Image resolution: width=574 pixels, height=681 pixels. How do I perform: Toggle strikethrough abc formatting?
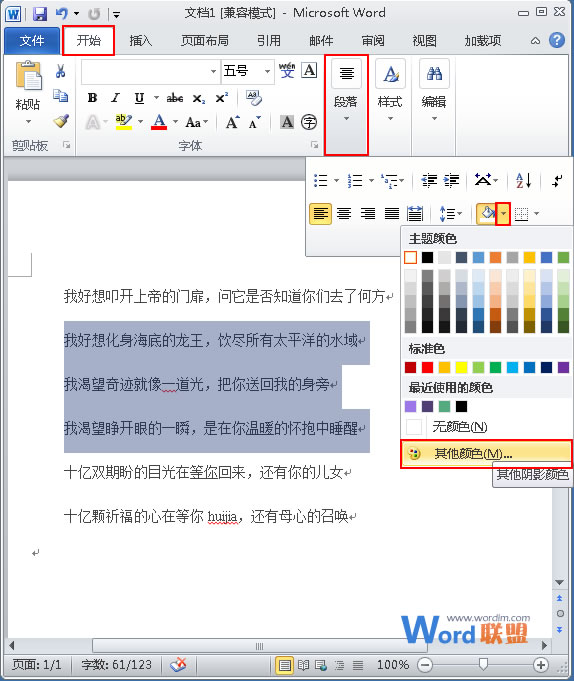(x=175, y=98)
